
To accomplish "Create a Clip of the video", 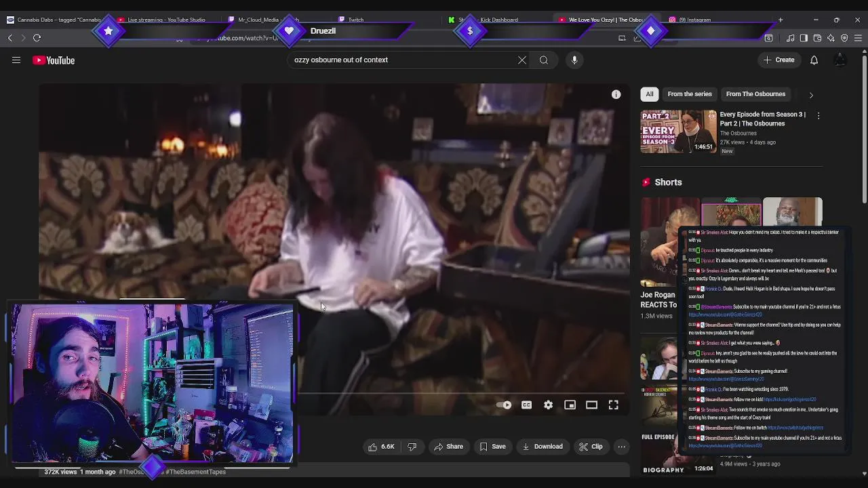I will tap(591, 447).
